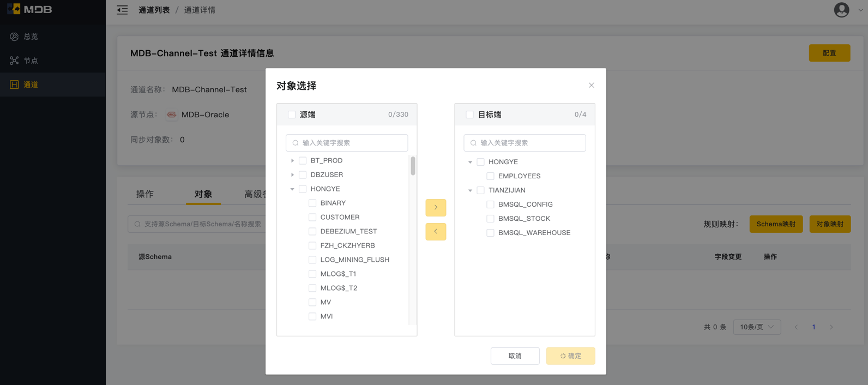Click the 字段变更 column header
Image resolution: width=868 pixels, height=385 pixels.
pos(728,257)
